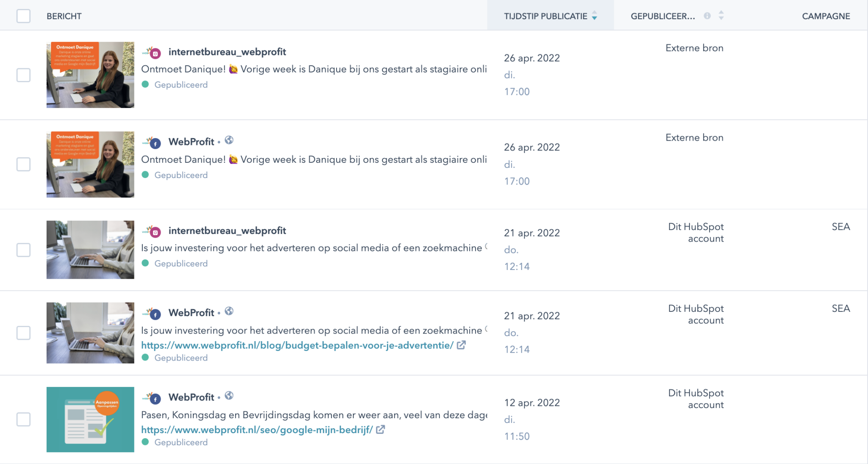
Task: Tick the select-all checkbox in BERICHT header
Action: pos(23,16)
